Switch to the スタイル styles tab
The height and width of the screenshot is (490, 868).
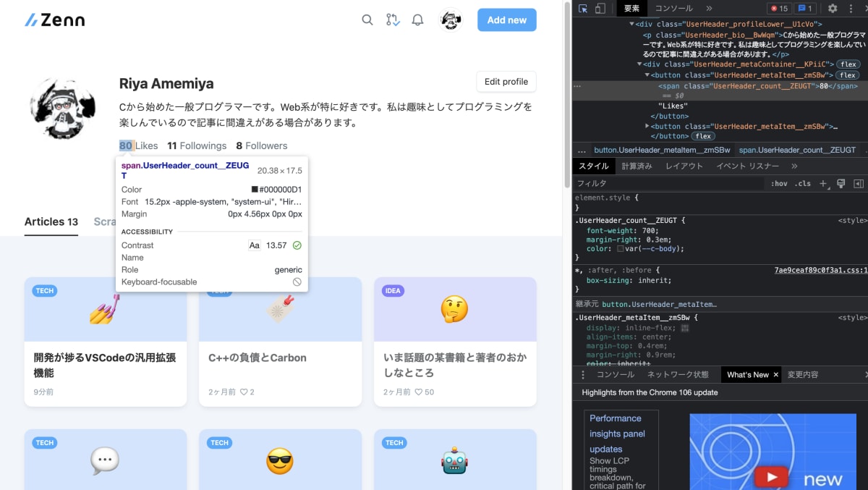click(594, 166)
